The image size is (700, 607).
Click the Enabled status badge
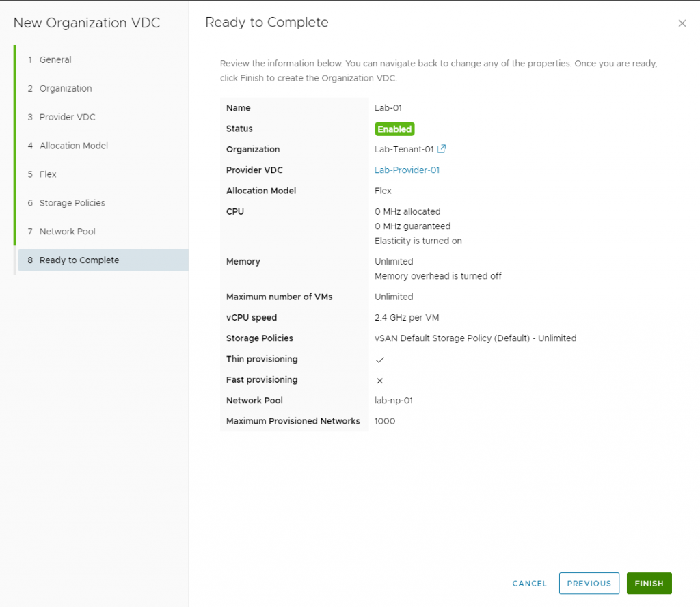pyautogui.click(x=394, y=129)
